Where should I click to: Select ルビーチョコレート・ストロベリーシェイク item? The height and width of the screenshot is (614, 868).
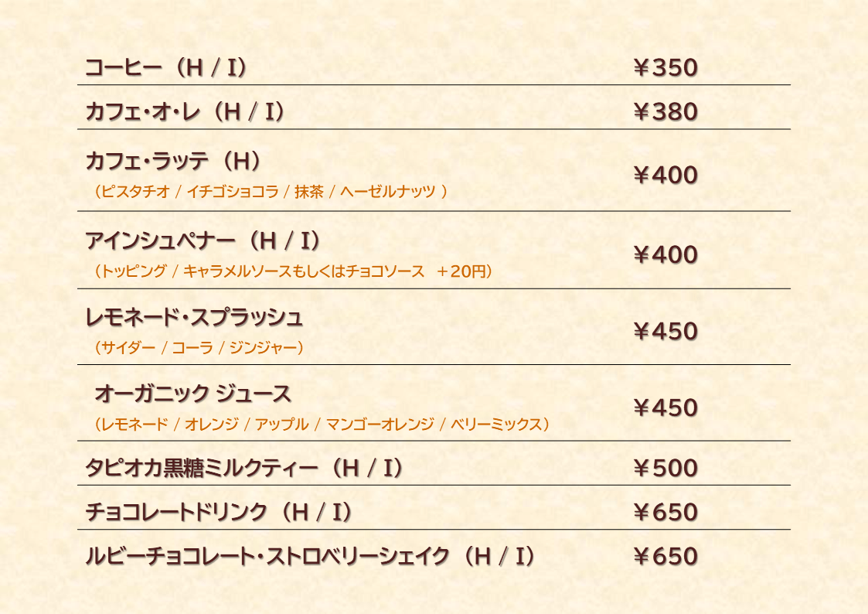click(311, 557)
